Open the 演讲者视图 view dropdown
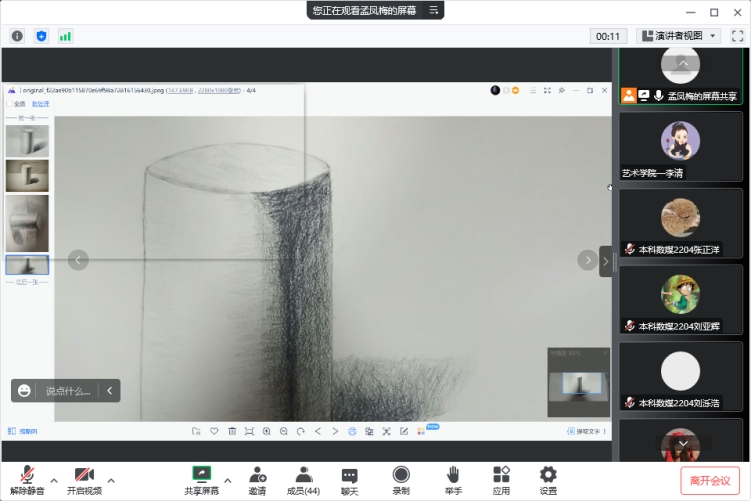The image size is (752, 501). point(678,36)
